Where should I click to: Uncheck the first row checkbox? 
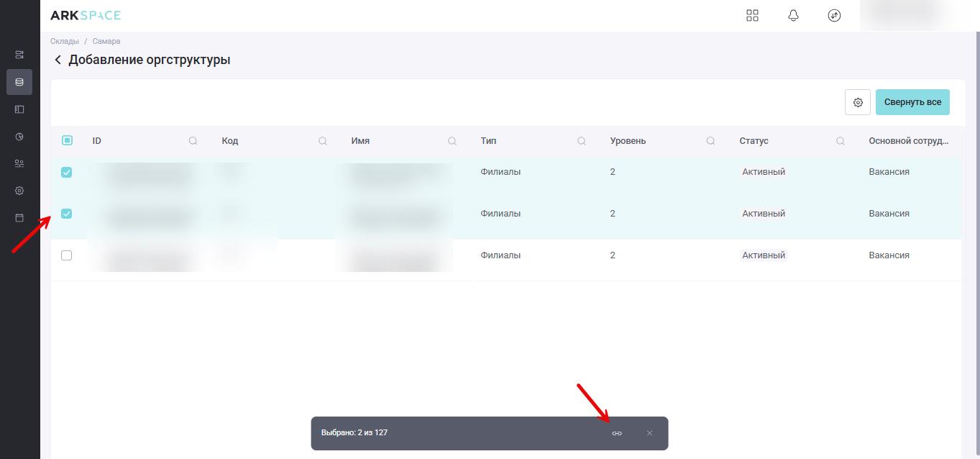tap(67, 172)
